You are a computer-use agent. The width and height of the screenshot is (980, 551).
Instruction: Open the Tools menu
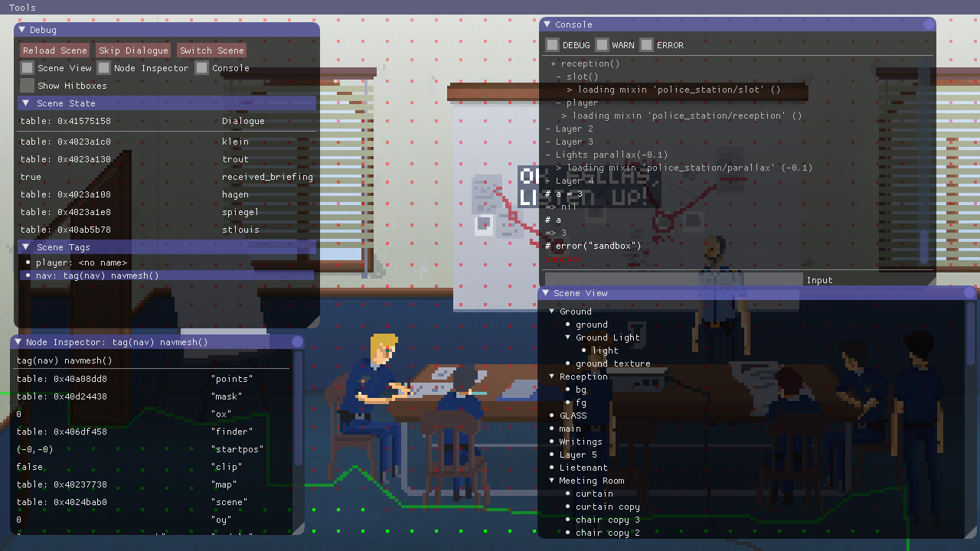click(x=22, y=8)
